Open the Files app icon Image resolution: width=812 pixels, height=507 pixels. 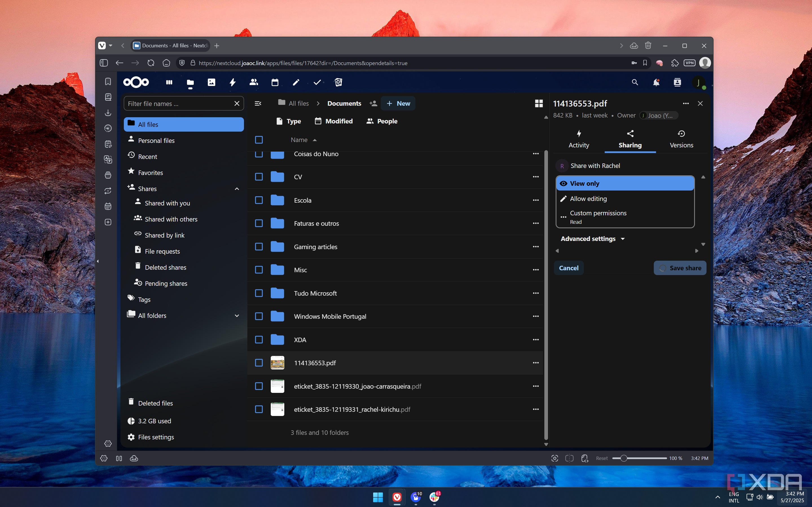pos(190,82)
